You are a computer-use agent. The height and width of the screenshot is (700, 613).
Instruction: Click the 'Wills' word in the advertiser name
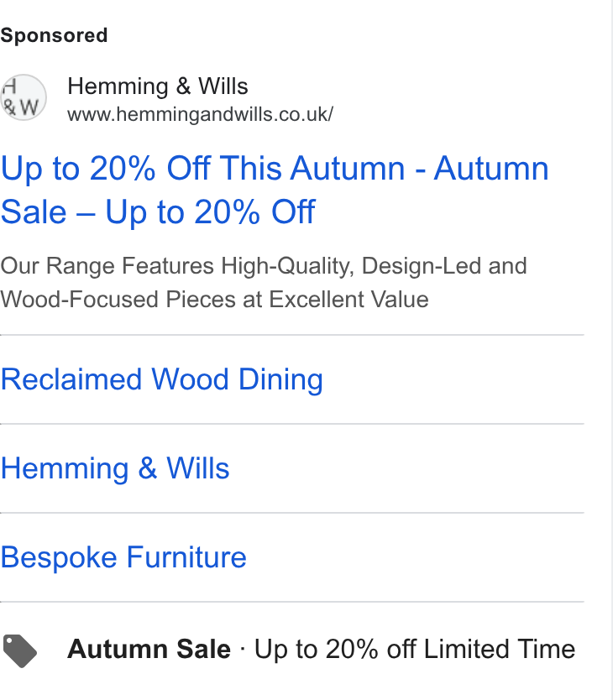pyautogui.click(x=223, y=86)
